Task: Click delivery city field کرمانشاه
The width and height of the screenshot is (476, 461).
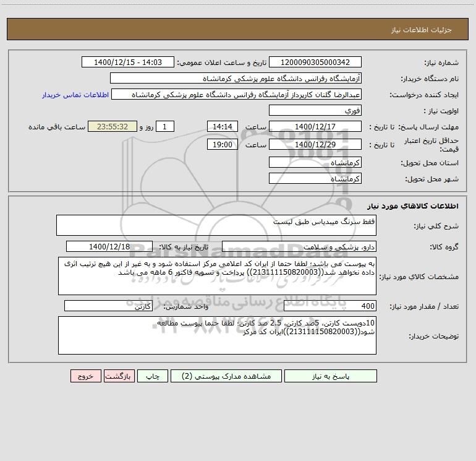Action: pos(315,178)
